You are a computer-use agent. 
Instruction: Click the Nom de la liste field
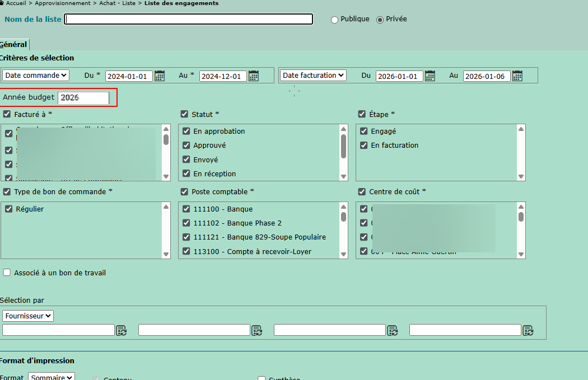coord(189,19)
